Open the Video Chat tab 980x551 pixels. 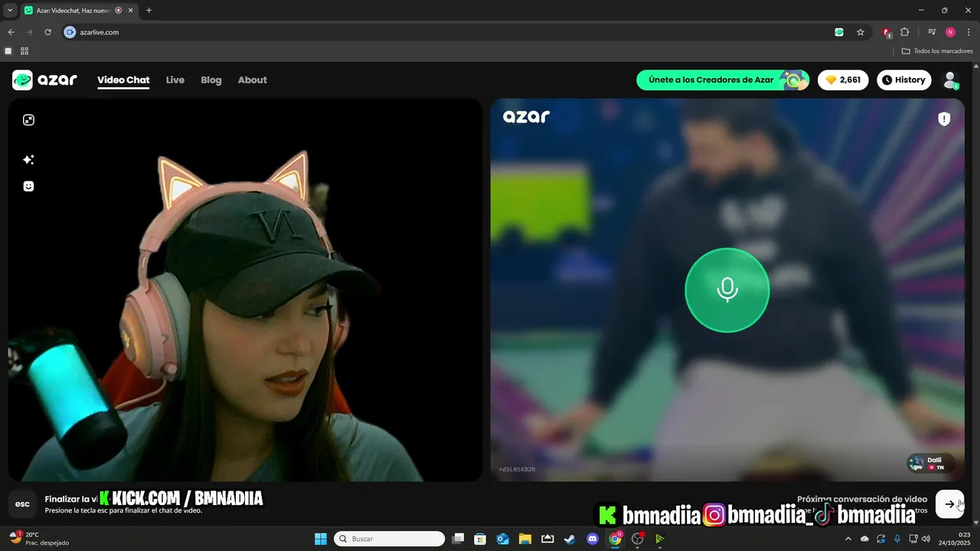pos(123,80)
